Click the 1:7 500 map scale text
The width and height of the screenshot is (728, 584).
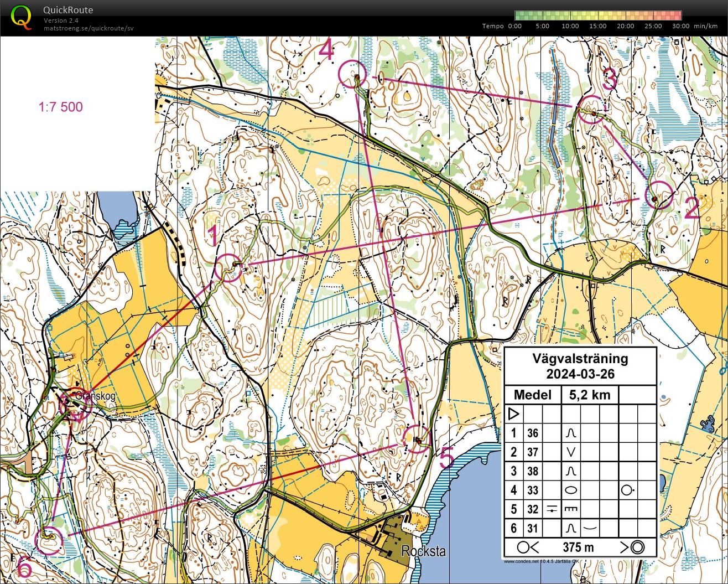click(x=60, y=107)
